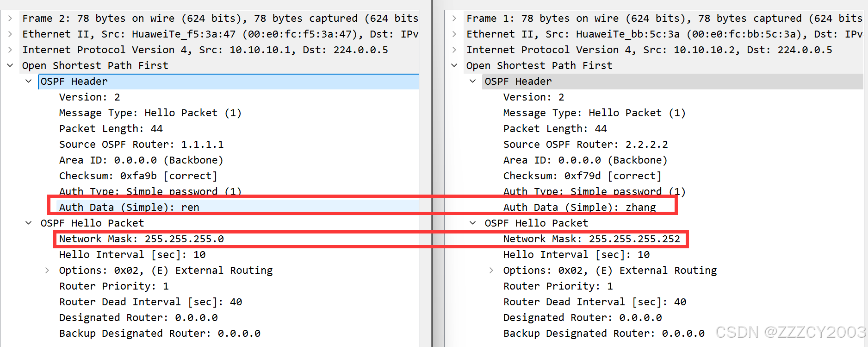Expand Internet Protocol row with source 10.10.10.1

[10, 50]
